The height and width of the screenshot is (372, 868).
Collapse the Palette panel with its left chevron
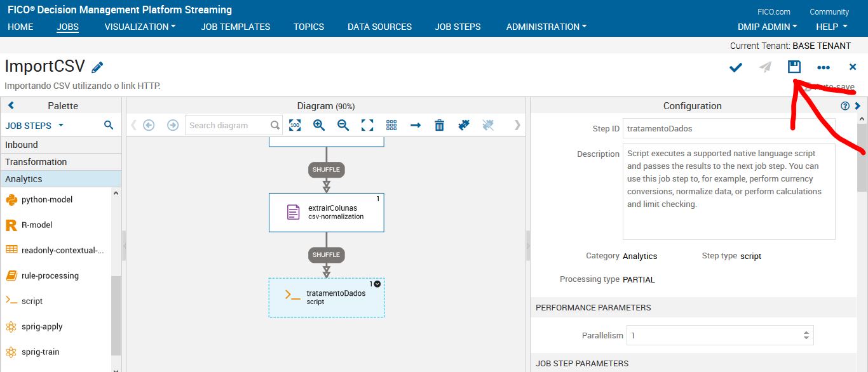pos(11,105)
